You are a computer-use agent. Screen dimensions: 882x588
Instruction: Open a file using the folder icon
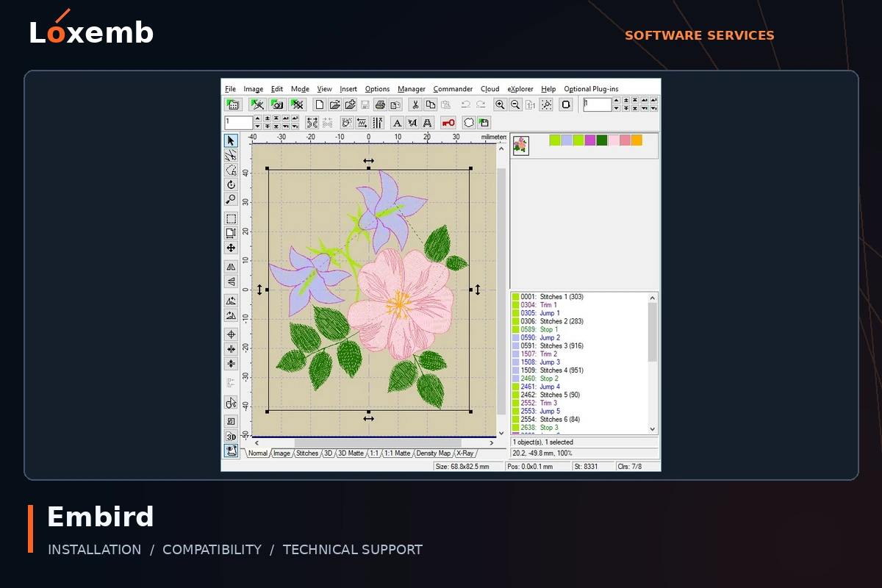coord(334,105)
